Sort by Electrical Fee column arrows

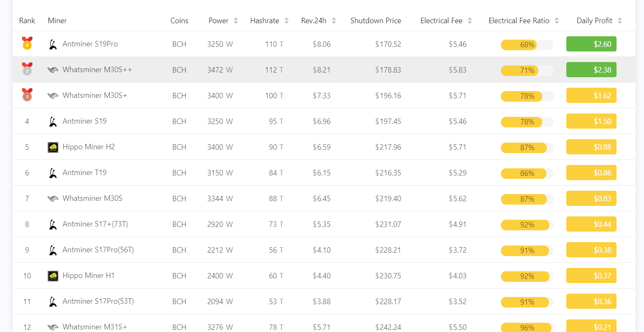pyautogui.click(x=470, y=21)
